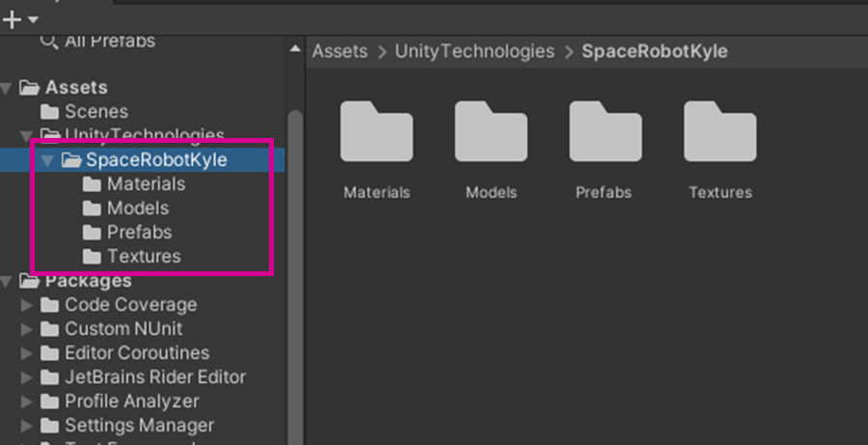
Task: Select the Scenes folder in the project tree
Action: click(x=95, y=112)
